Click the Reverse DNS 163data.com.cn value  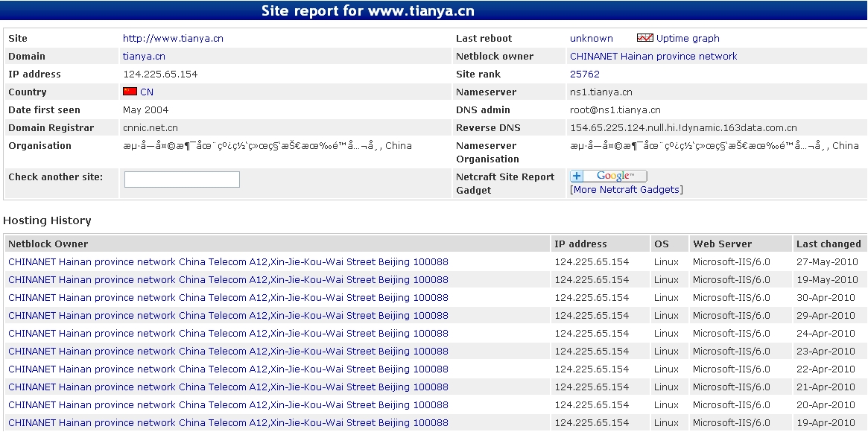(684, 128)
